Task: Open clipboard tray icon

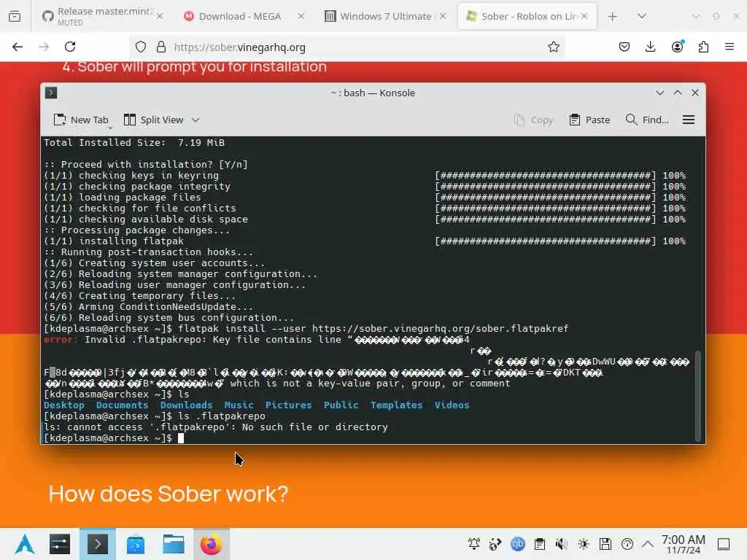Action: pyautogui.click(x=540, y=544)
